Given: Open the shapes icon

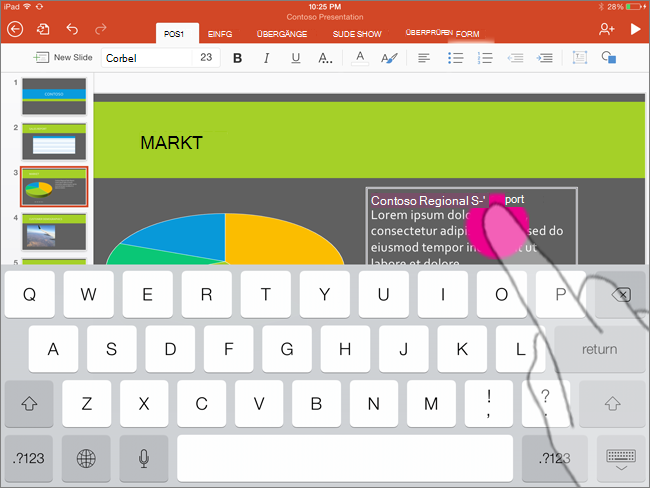Looking at the screenshot, I should coord(609,58).
